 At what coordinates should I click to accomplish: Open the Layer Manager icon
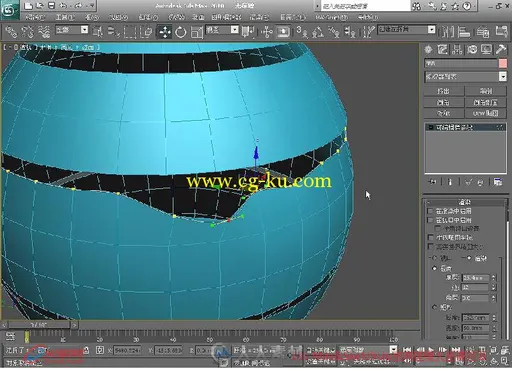click(483, 32)
